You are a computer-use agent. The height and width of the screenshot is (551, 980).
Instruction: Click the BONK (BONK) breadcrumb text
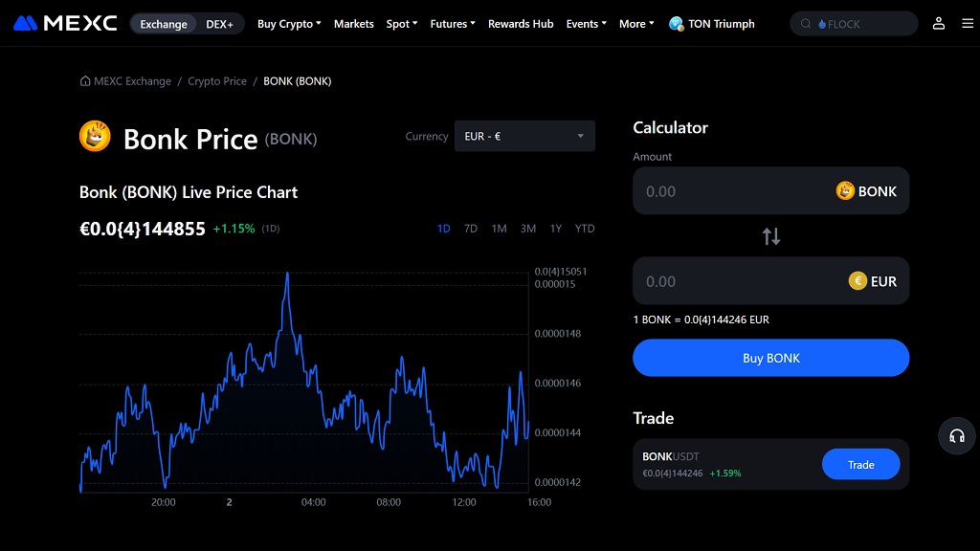(297, 81)
